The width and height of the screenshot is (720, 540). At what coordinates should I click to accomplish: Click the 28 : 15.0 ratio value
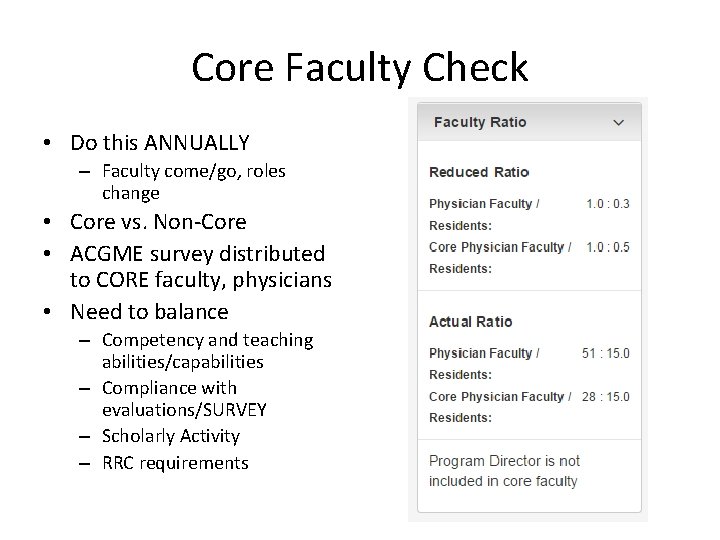[x=605, y=397]
